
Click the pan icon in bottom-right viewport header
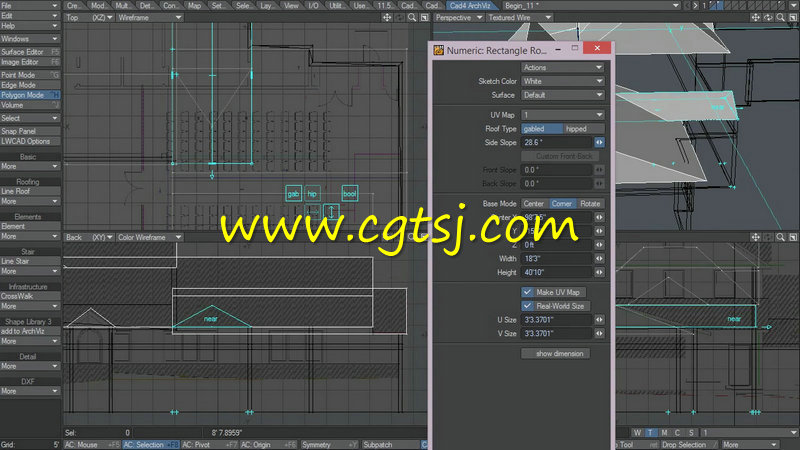756,237
